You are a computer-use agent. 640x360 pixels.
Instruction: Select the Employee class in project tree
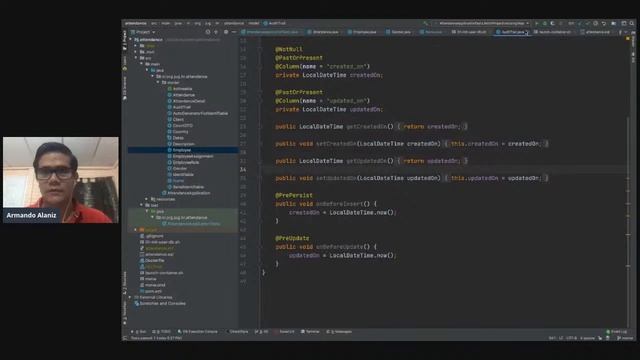182,150
